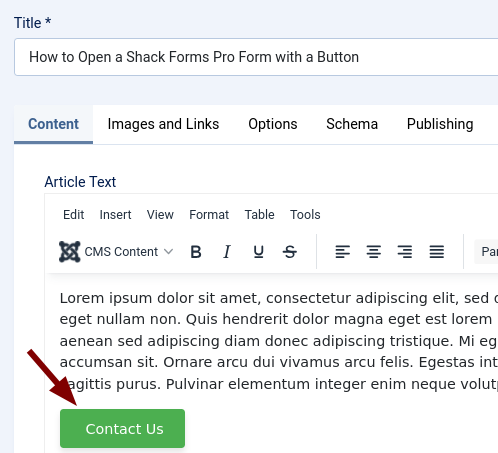Click inside the Lorem ipsum paragraph
498x453 pixels.
279,341
